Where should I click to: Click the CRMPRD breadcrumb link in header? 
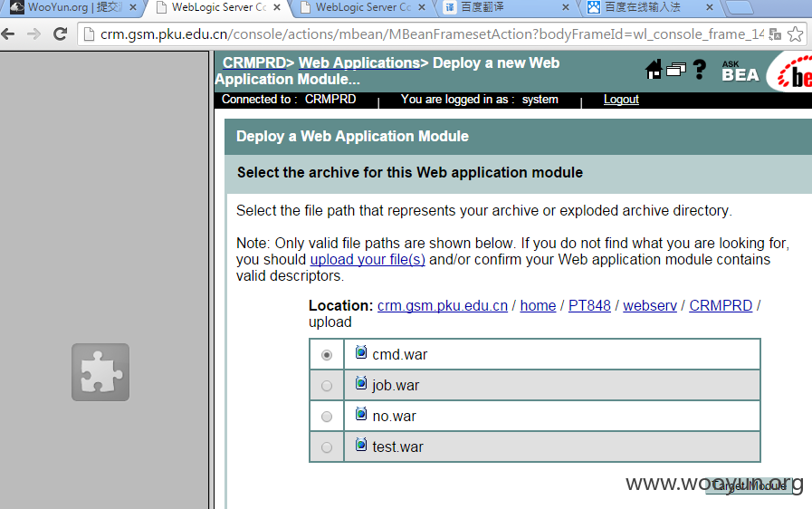click(x=253, y=62)
